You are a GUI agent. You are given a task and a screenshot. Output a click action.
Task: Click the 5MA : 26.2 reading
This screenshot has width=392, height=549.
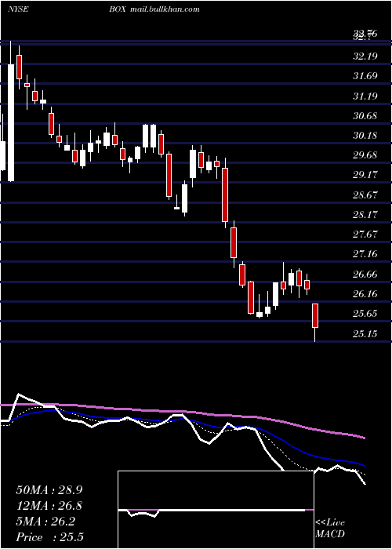tap(45, 522)
